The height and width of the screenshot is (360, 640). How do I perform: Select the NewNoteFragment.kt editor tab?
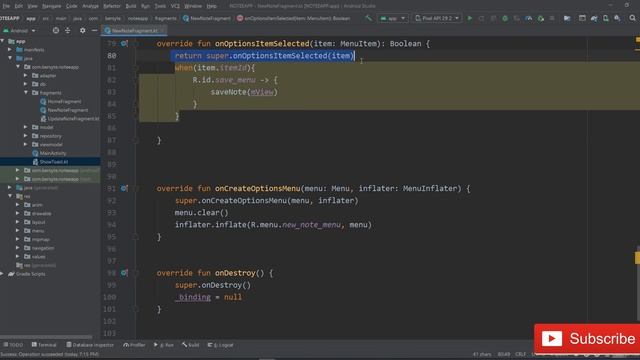pos(134,31)
